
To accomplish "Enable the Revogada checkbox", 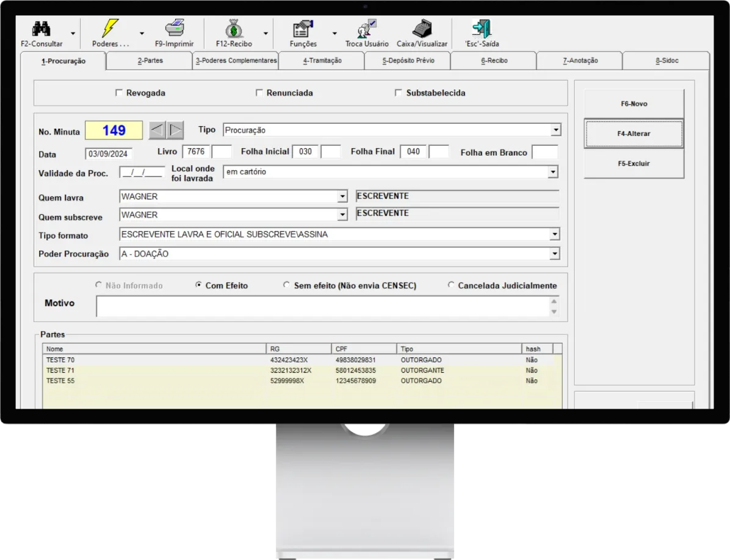I will click(x=119, y=93).
